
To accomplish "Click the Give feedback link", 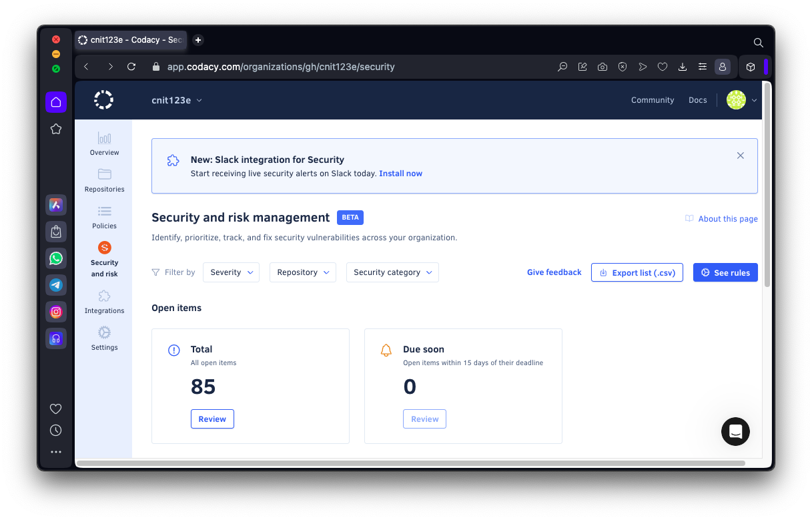I will [x=554, y=272].
